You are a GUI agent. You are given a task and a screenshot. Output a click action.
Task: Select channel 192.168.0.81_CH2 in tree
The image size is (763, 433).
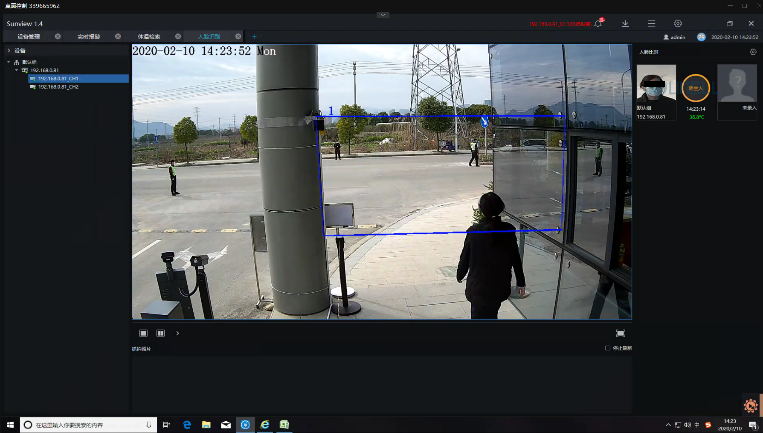[59, 87]
